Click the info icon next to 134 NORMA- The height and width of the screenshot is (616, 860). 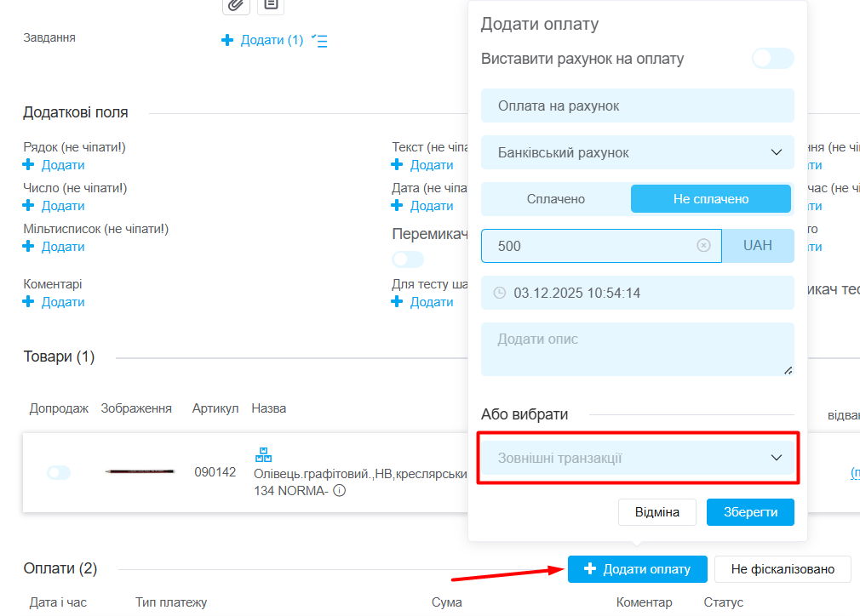point(339,490)
